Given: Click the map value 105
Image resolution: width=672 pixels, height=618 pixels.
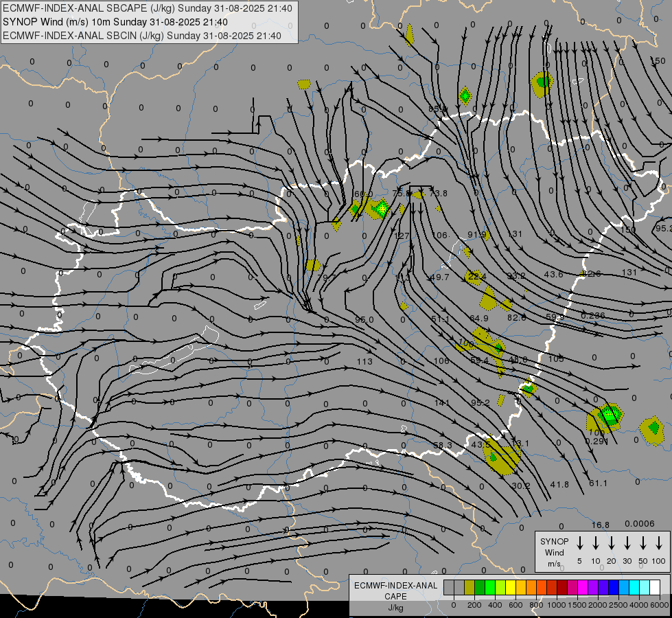Looking at the screenshot, I should point(556,359).
